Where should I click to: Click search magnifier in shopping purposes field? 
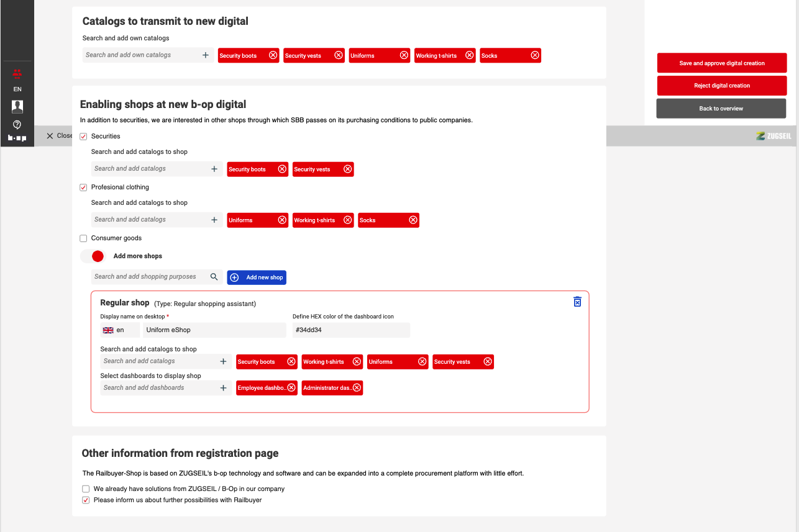click(x=214, y=277)
